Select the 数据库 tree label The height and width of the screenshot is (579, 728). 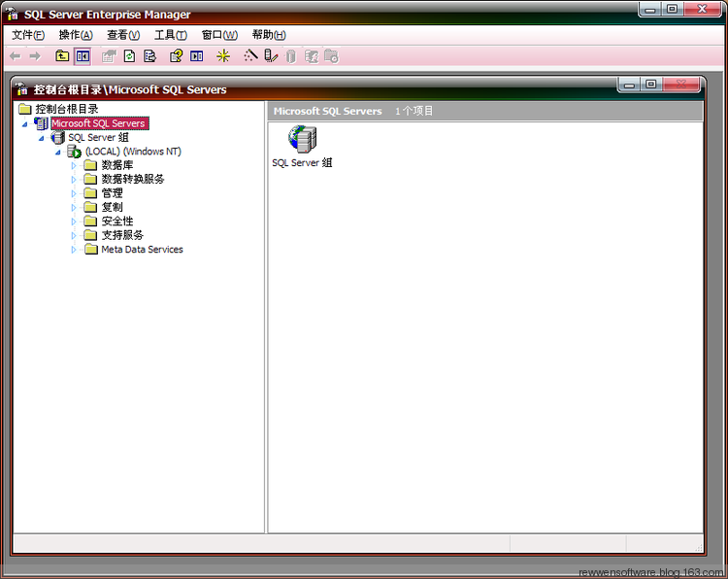point(117,165)
